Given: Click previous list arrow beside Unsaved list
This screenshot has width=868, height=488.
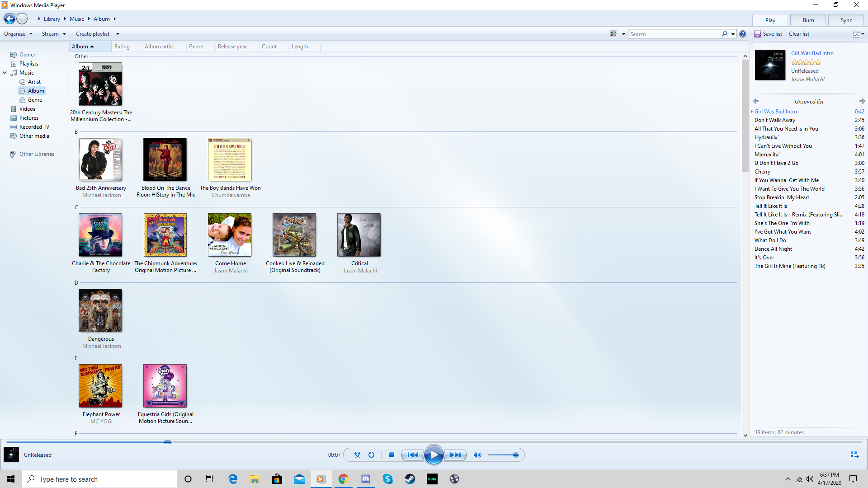Looking at the screenshot, I should (x=756, y=101).
